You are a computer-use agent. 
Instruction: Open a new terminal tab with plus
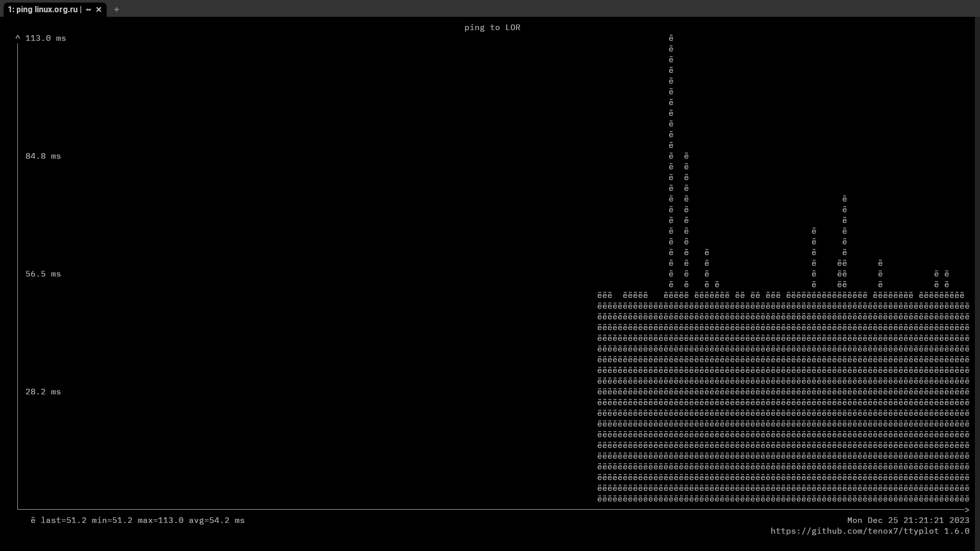116,9
